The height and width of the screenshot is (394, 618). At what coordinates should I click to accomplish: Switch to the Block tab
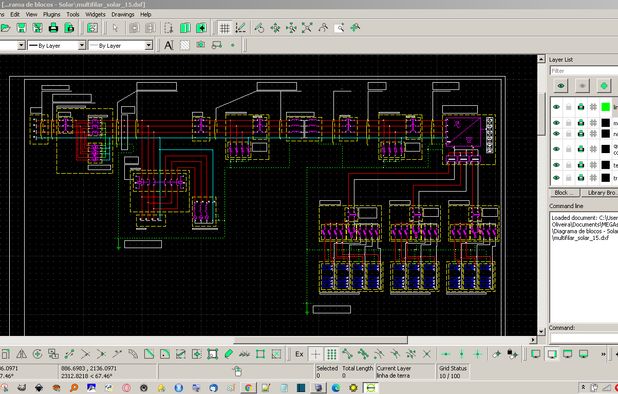564,193
